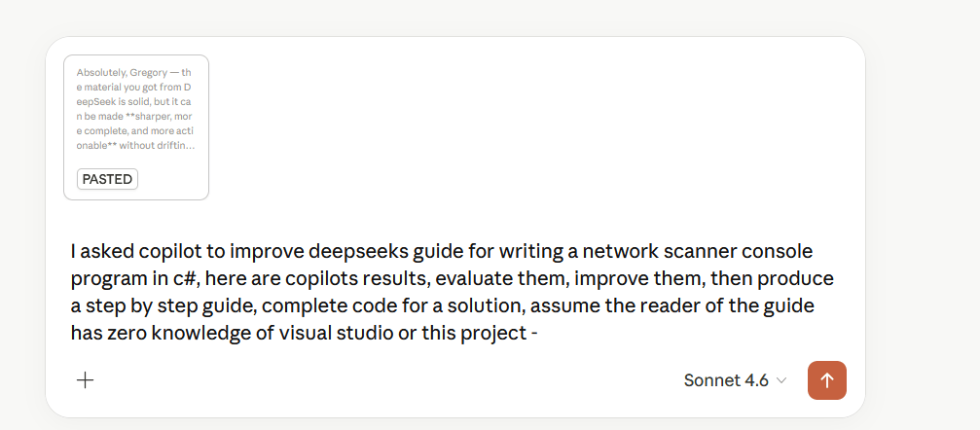Click the PASTED badge on the attachment
This screenshot has width=980, height=430.
click(x=107, y=179)
